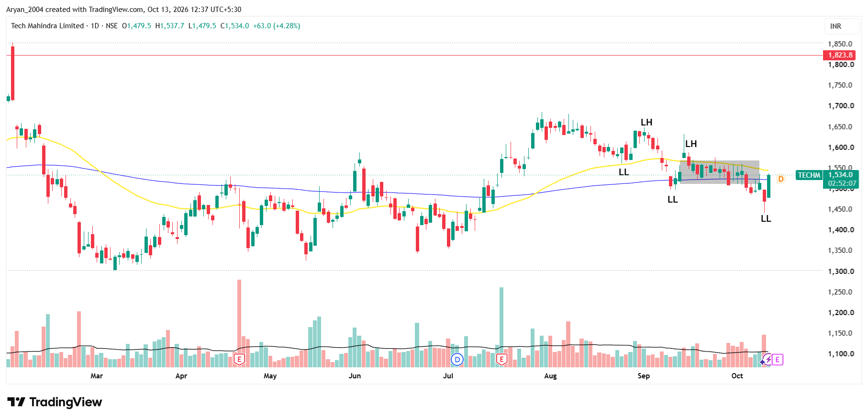Click the +63.0 (+4.28%) change value

pos(277,26)
